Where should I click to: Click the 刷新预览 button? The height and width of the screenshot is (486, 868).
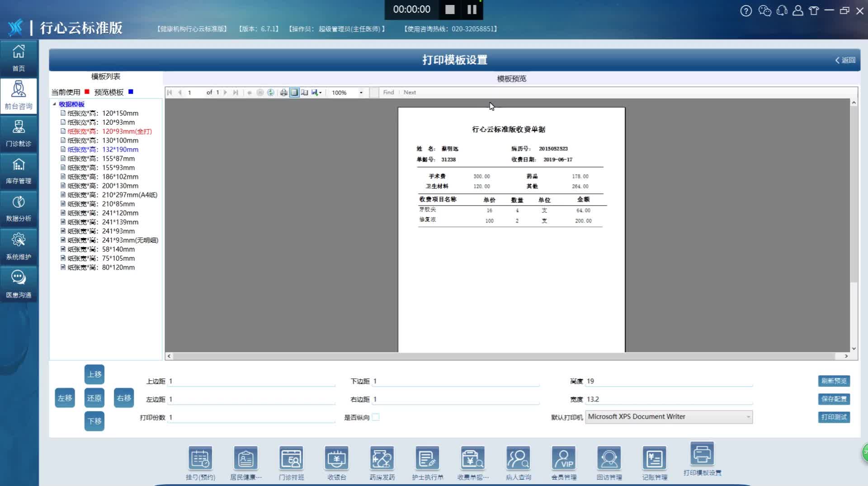pyautogui.click(x=834, y=381)
